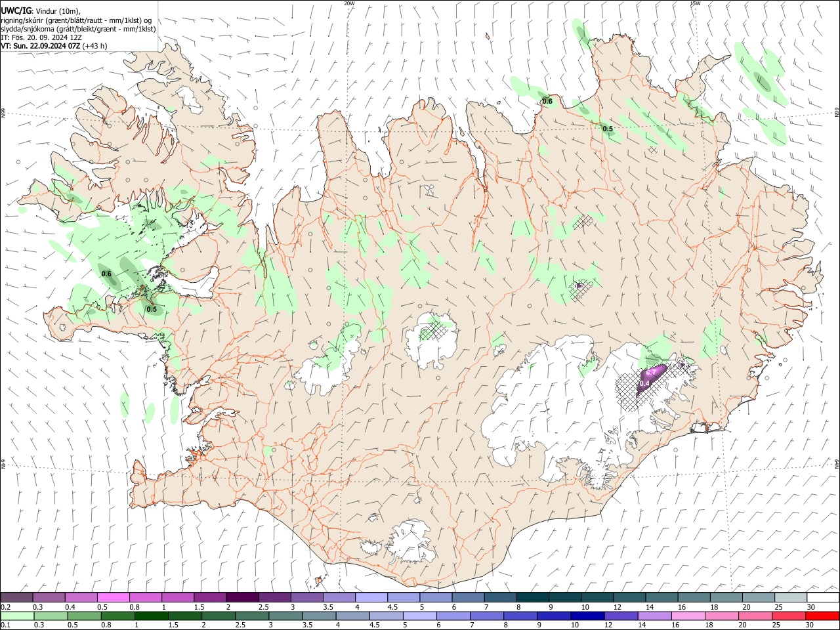Select the darkest purple 2–2.5 snow legend swatch
The height and width of the screenshot is (630, 840).
[x=241, y=598]
